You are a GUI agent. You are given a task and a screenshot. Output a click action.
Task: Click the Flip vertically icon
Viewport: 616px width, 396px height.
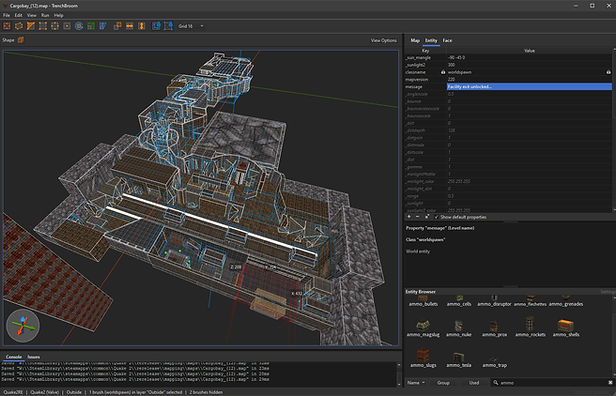click(141, 26)
